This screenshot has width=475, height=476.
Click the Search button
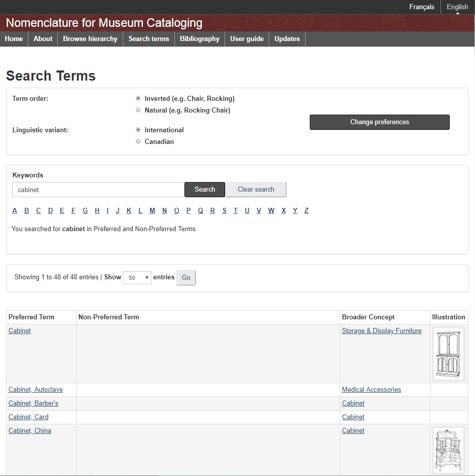pos(205,190)
